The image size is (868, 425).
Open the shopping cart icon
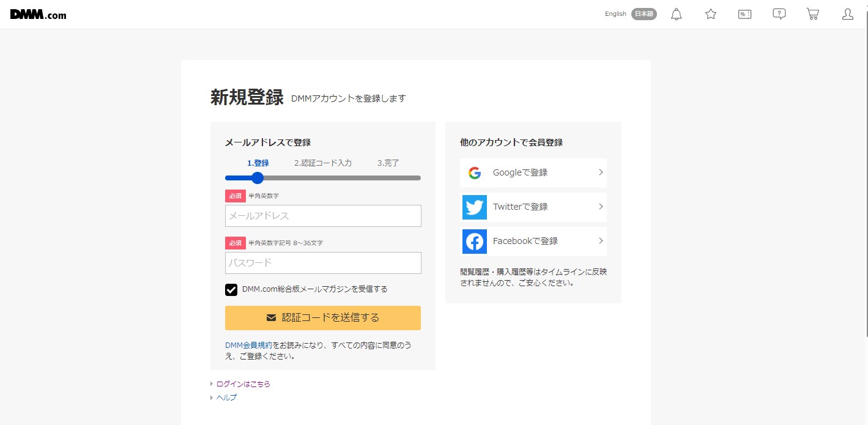(813, 14)
